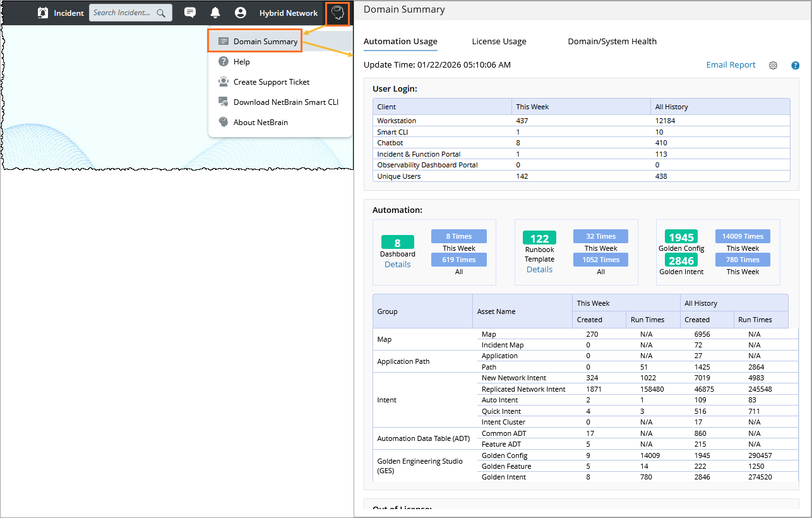Screen dimensions: 812x518
Task: Open the chat message icon
Action: [189, 13]
